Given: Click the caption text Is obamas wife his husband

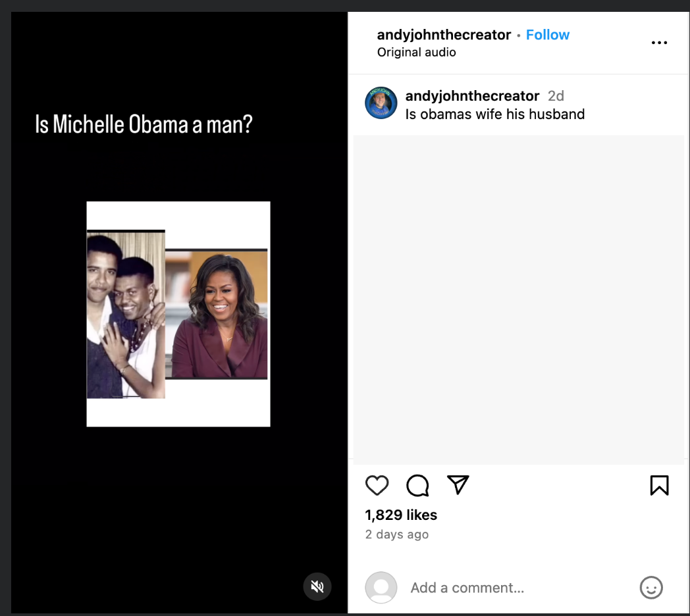Looking at the screenshot, I should pos(494,114).
